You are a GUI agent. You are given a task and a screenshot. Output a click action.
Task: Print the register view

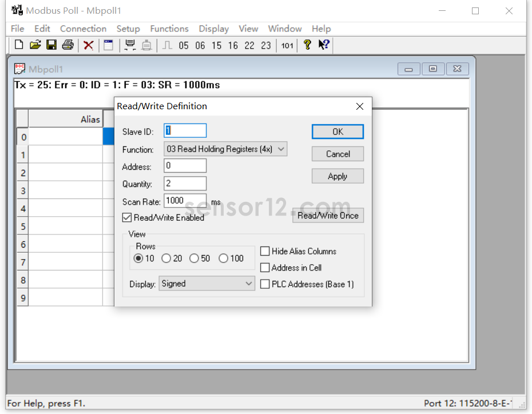(68, 45)
